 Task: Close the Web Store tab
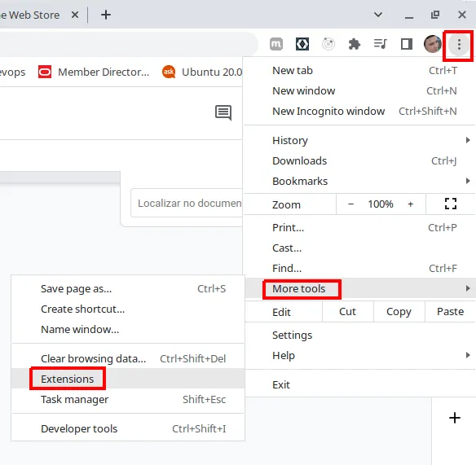click(75, 15)
